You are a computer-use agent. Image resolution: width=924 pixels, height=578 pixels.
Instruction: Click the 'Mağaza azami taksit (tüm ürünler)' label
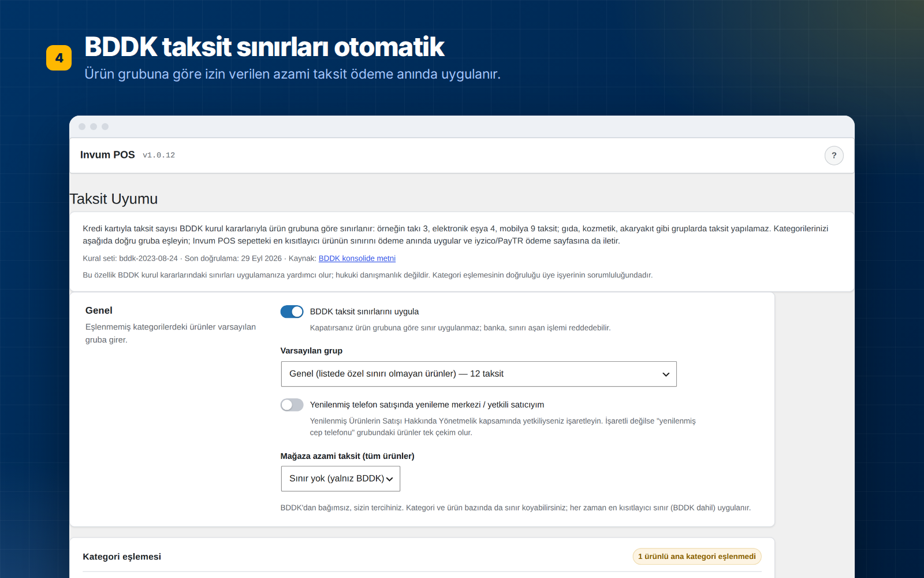point(348,456)
